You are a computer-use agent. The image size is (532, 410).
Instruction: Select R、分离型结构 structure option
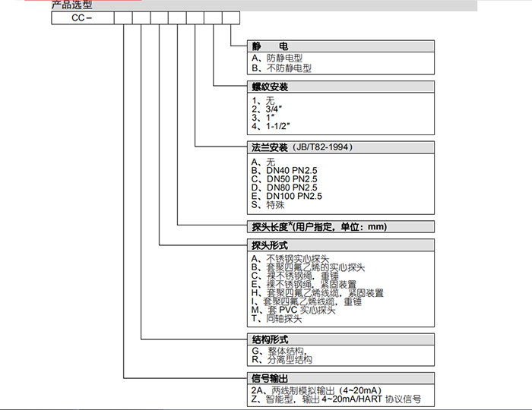pos(284,359)
